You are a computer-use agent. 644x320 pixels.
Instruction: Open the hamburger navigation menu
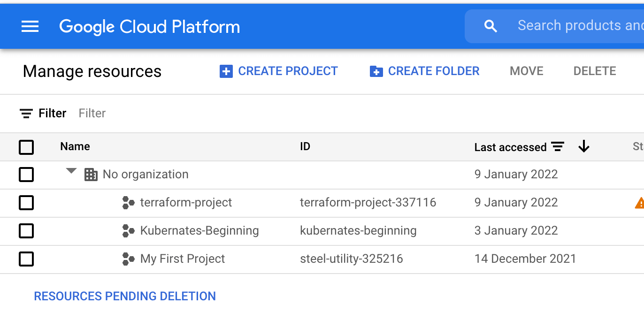coord(30,27)
